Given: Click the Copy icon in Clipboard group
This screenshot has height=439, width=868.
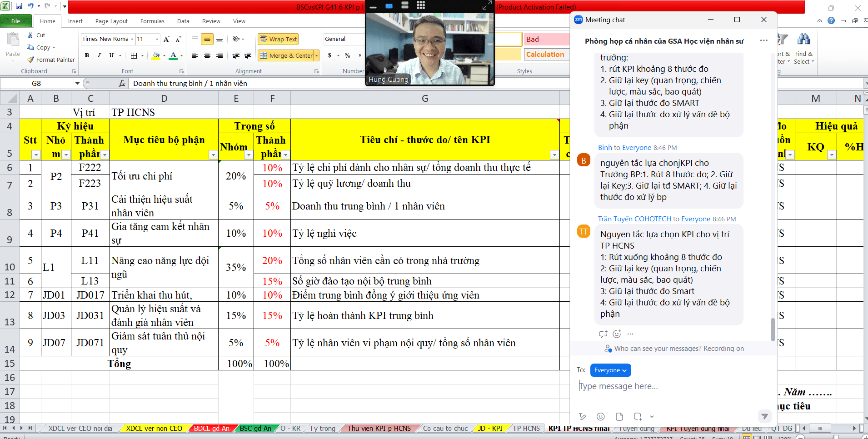Looking at the screenshot, I should click(x=30, y=47).
